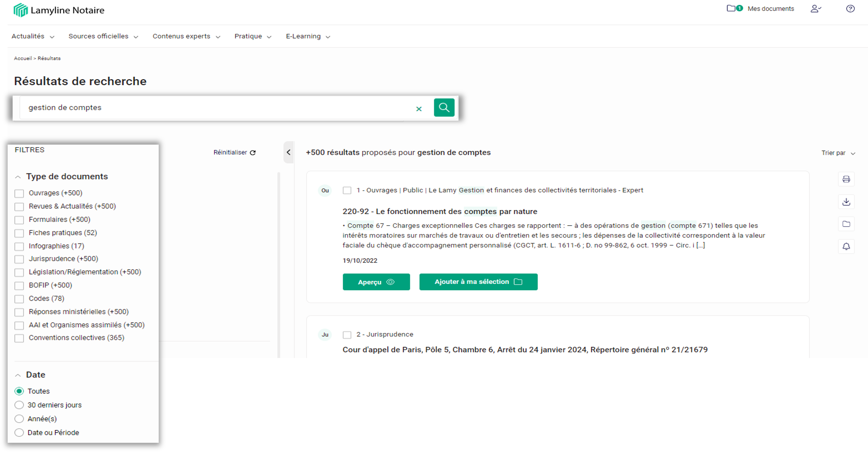The image size is (868, 452).
Task: Collapse the Type de documents section
Action: 18,176
